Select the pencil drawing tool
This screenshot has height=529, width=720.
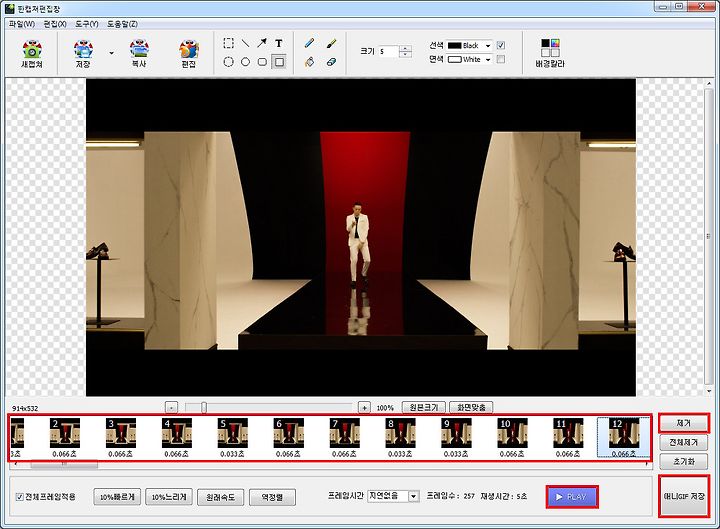[x=309, y=43]
